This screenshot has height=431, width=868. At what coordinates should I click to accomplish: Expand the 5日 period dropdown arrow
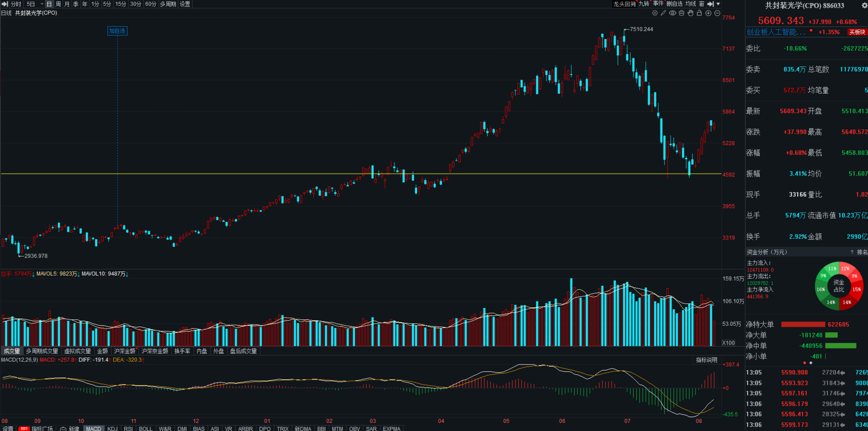pyautogui.click(x=42, y=4)
